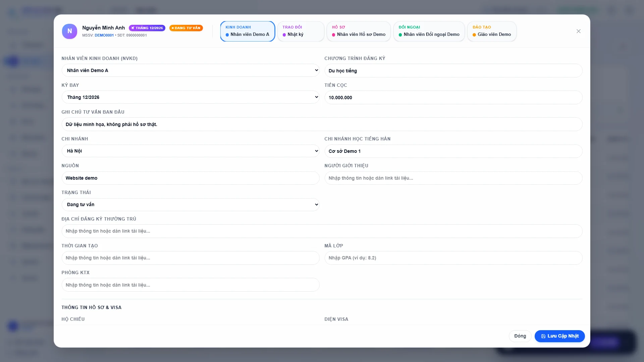Screen dimensions: 644x362
Task: Click Chi nhánh học tiếng Hàn field
Action: click(x=453, y=151)
